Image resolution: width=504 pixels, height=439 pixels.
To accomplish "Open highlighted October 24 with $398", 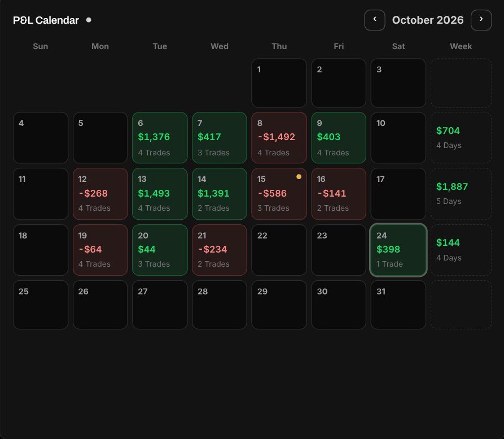I will [x=398, y=250].
